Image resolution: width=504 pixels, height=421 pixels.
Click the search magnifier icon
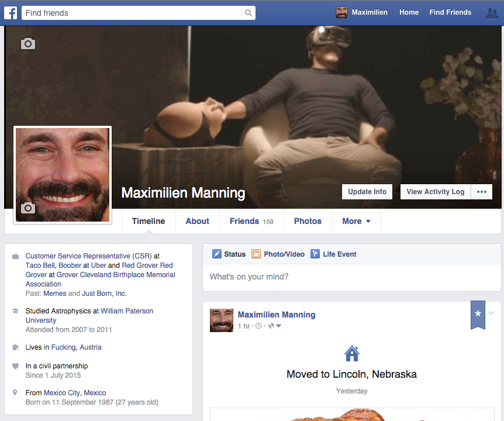click(248, 13)
